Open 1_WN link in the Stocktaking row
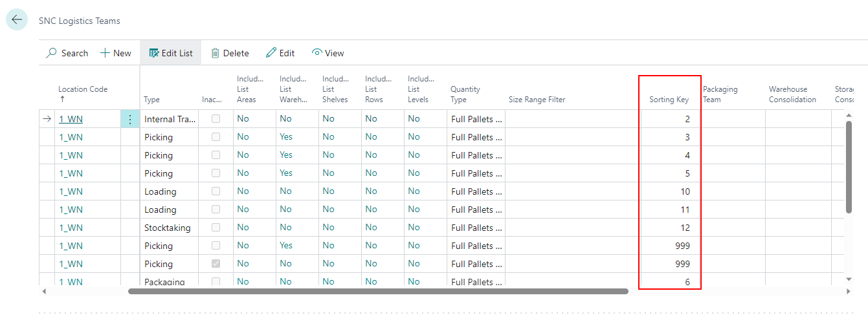868x324 pixels. 71,228
